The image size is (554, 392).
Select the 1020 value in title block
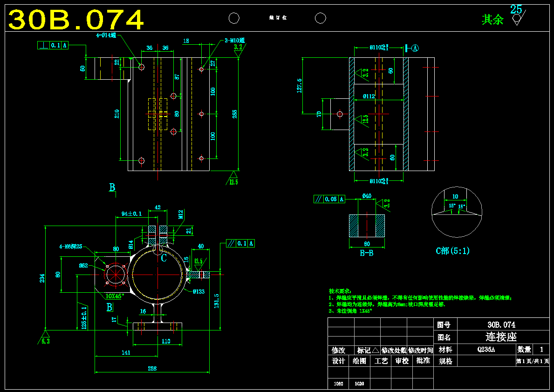tap(359, 384)
